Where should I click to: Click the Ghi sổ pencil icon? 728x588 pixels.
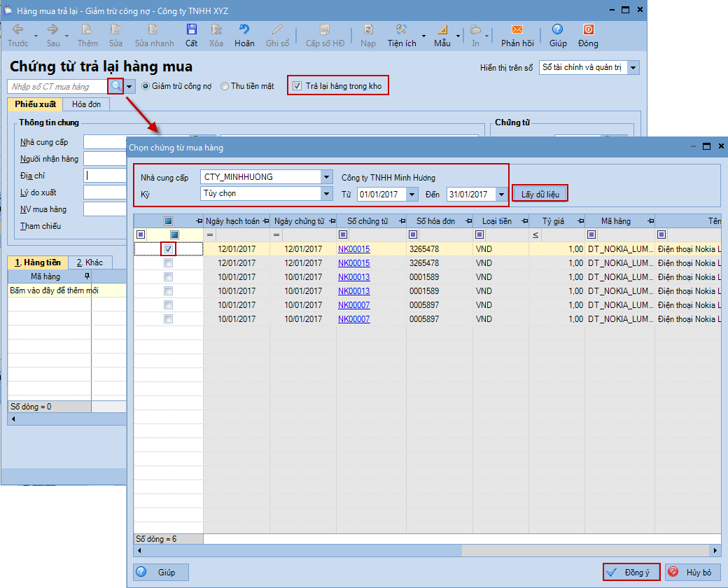(277, 29)
